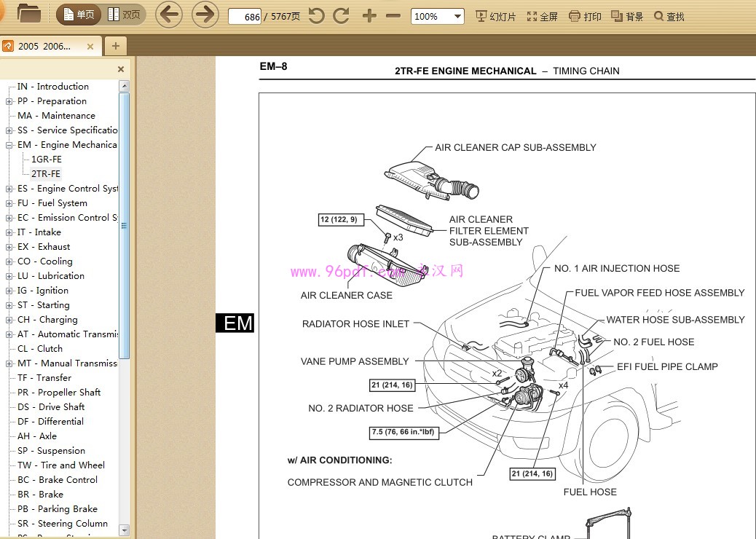Enter fullscreen mode (全屏)
The width and height of the screenshot is (756, 539).
pyautogui.click(x=543, y=17)
